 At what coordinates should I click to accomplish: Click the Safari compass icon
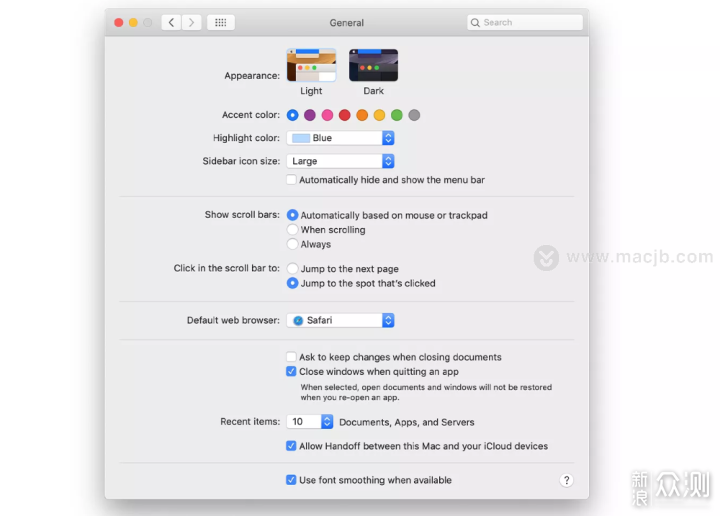[298, 320]
